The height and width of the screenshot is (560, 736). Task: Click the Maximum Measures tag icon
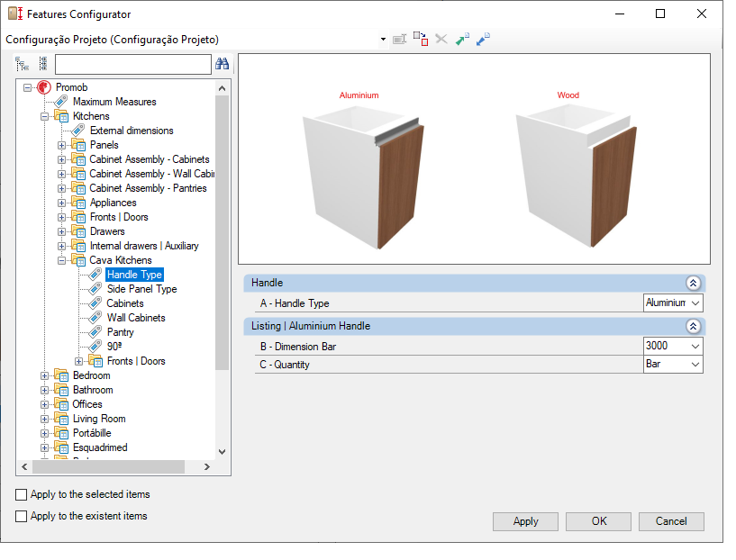pyautogui.click(x=61, y=102)
